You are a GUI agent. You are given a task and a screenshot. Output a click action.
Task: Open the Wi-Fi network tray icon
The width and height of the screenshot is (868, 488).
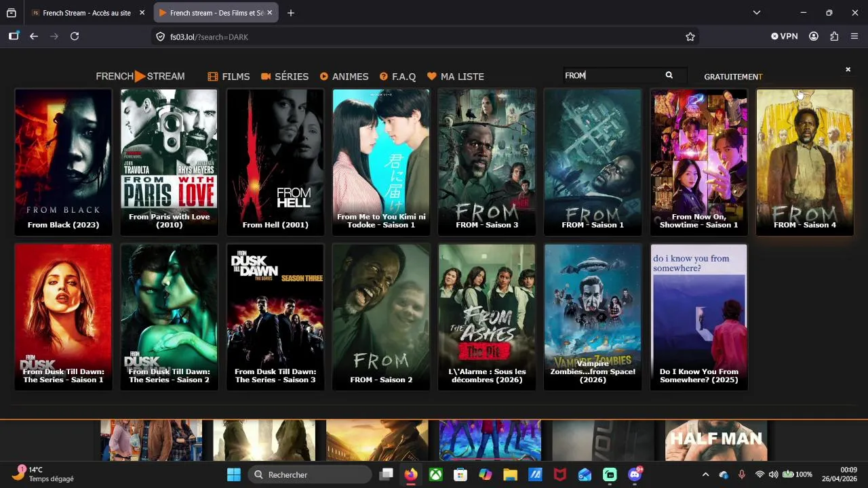(x=759, y=474)
